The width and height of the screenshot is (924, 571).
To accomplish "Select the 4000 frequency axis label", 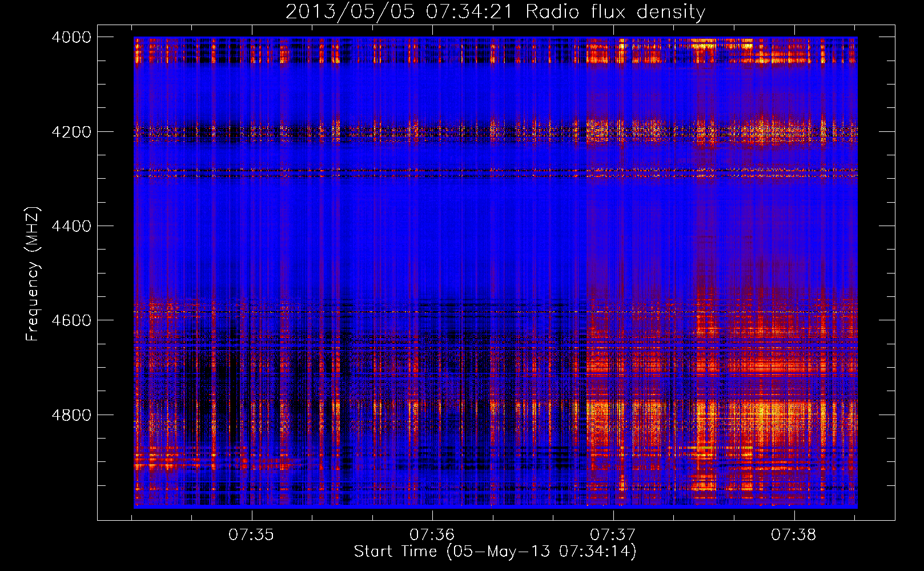I will (71, 37).
